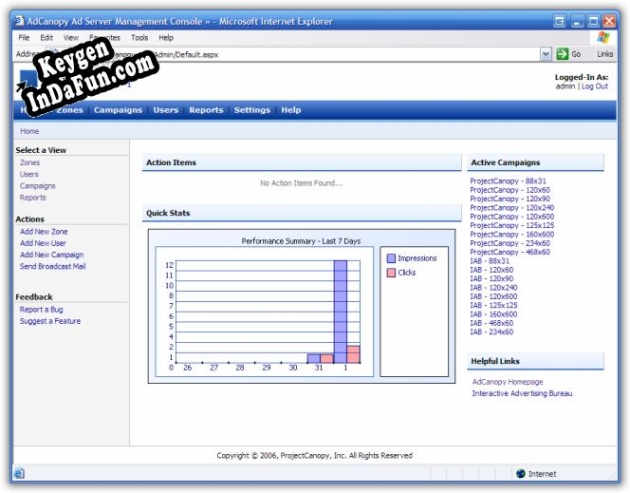Open IAB - 234x60 campaign
The width and height of the screenshot is (630, 493).
click(x=492, y=332)
